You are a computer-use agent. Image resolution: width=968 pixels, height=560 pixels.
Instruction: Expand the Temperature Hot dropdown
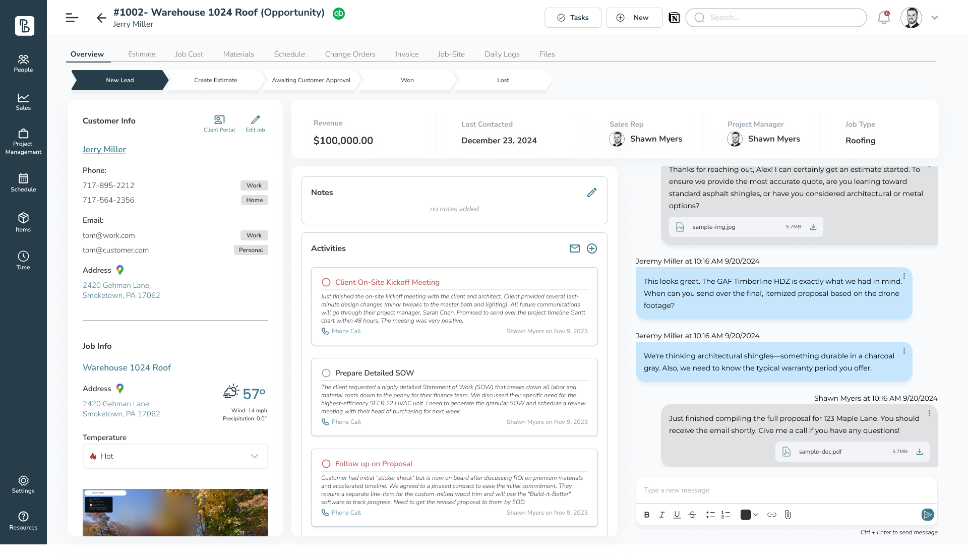click(255, 456)
